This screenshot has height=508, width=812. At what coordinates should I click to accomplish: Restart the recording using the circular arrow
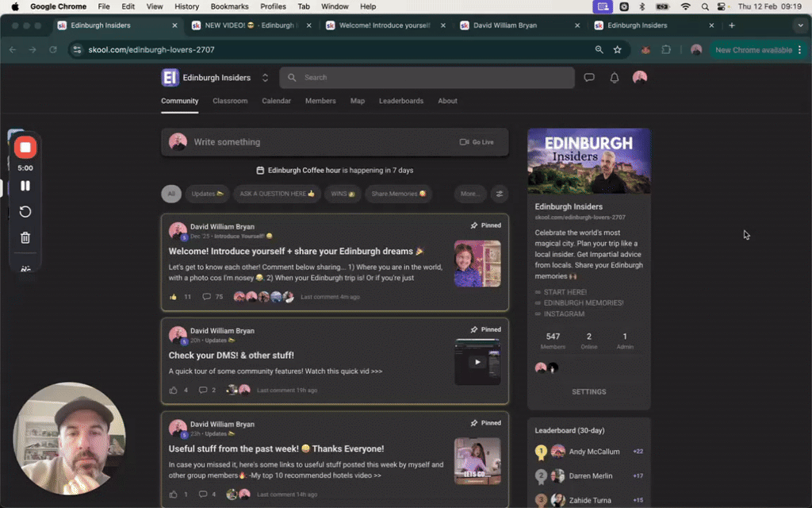click(25, 211)
